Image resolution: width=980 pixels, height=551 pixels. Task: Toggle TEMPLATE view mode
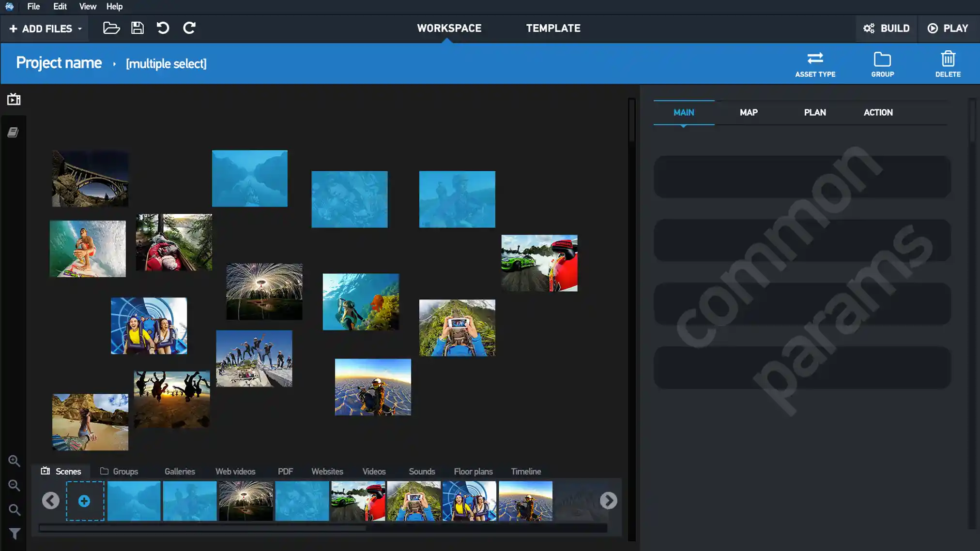(552, 28)
